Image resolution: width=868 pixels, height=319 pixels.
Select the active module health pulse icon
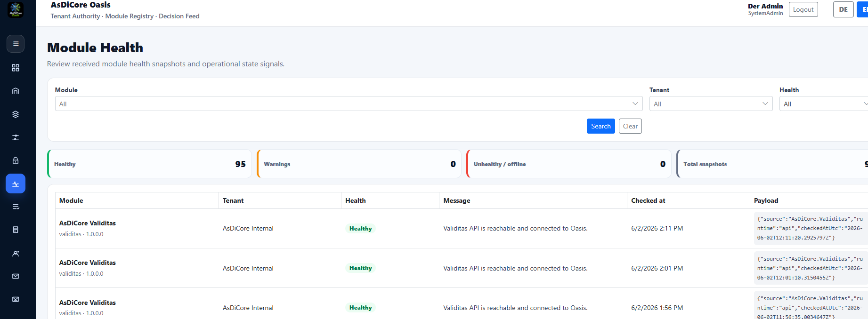(16, 183)
